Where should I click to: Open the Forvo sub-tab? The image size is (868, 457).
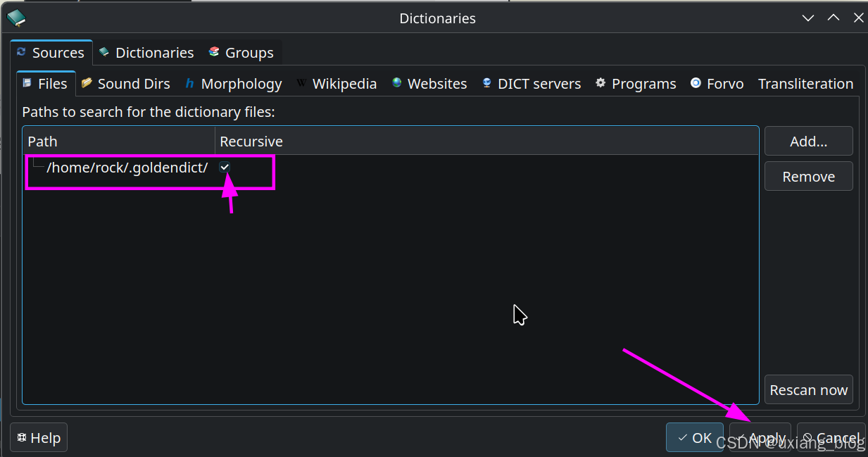pyautogui.click(x=717, y=84)
